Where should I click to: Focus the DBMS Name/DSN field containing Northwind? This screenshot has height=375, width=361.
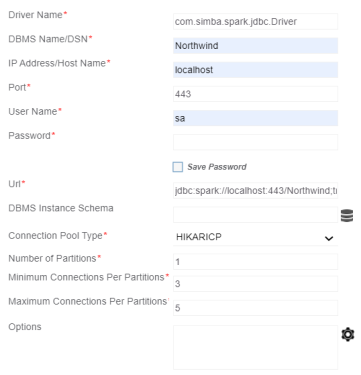(x=255, y=46)
